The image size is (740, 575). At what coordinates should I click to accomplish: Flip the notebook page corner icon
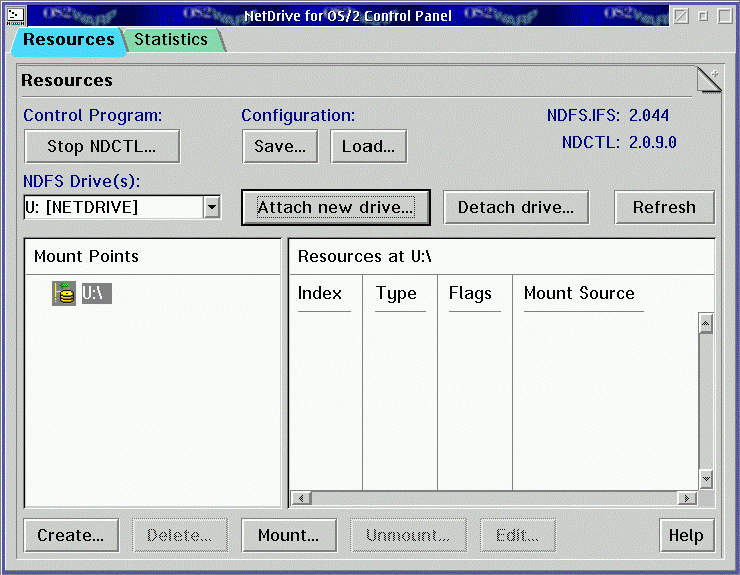pyautogui.click(x=709, y=79)
